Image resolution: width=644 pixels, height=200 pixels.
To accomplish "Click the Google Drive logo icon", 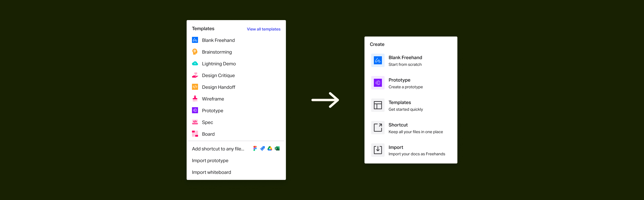I will point(270,149).
